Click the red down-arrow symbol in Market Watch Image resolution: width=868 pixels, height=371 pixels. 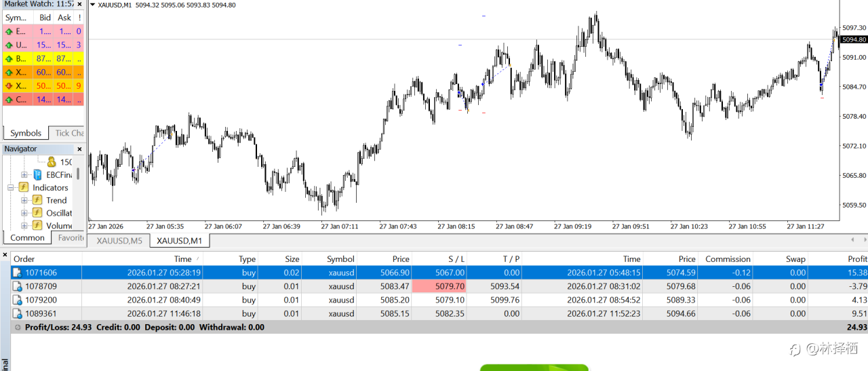click(9, 85)
